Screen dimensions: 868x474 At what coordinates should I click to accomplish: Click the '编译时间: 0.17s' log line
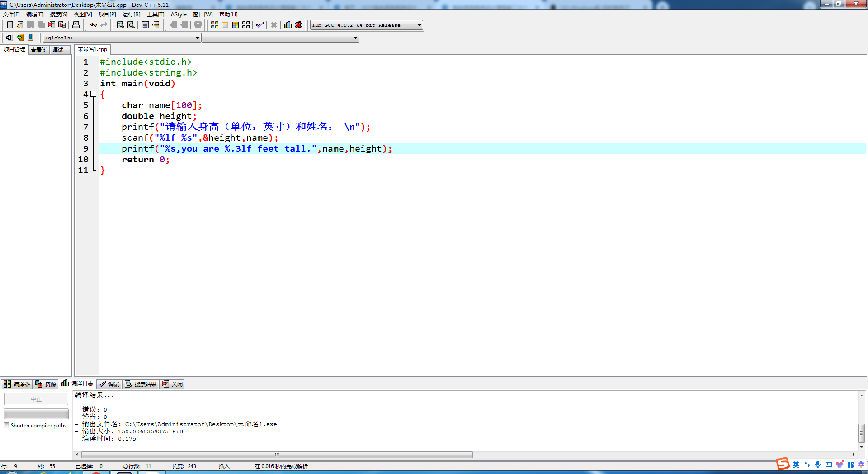pos(105,439)
